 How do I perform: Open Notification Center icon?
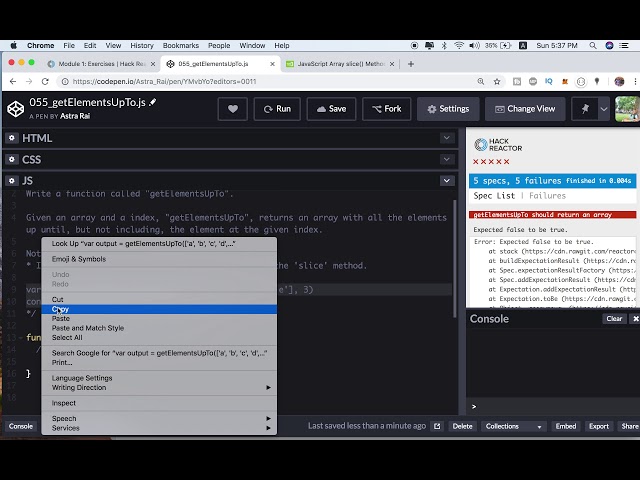point(624,45)
